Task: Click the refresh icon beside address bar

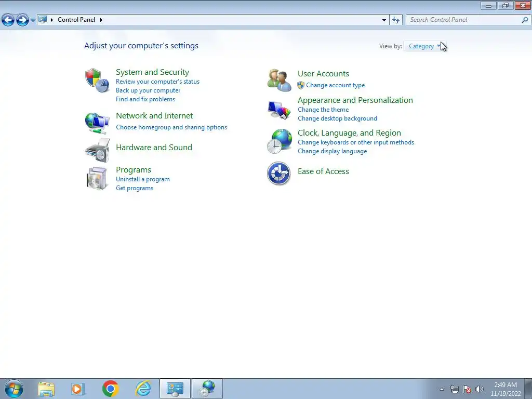Action: [x=396, y=20]
